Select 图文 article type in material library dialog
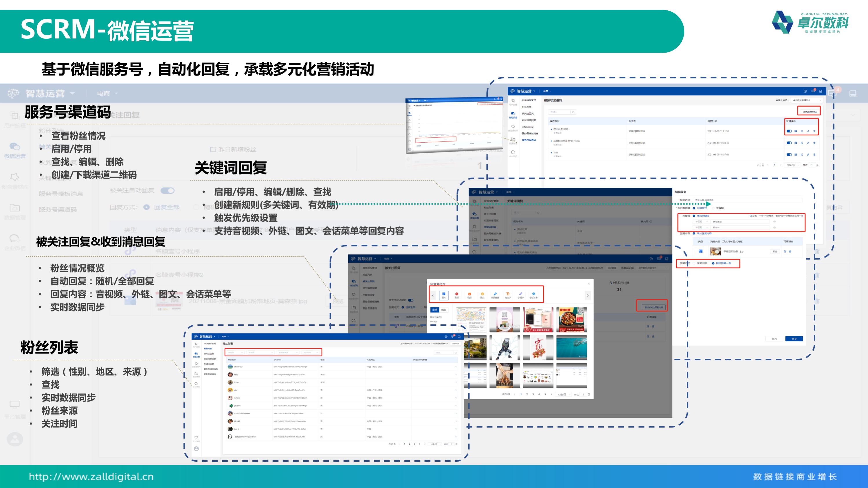Screen dimensions: 868x488 482,295
